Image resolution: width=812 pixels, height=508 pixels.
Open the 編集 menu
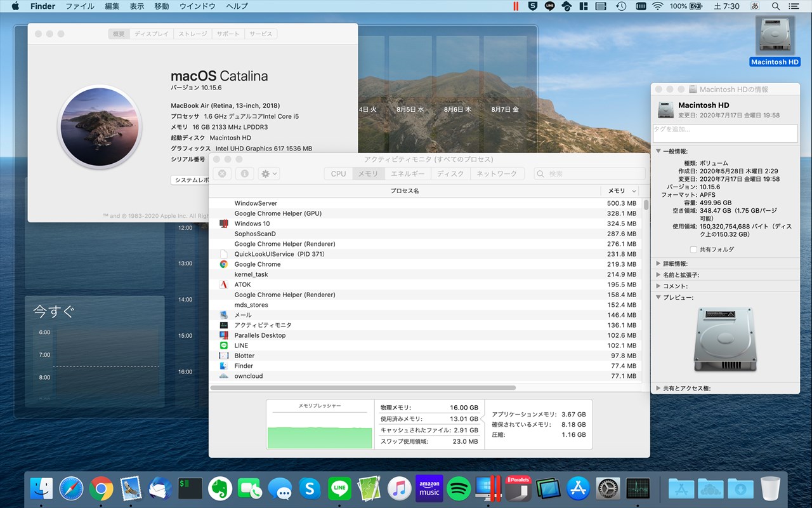tap(112, 6)
